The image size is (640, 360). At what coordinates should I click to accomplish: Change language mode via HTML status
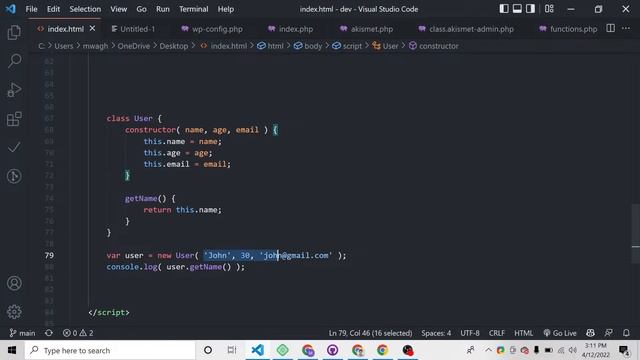tap(524, 333)
